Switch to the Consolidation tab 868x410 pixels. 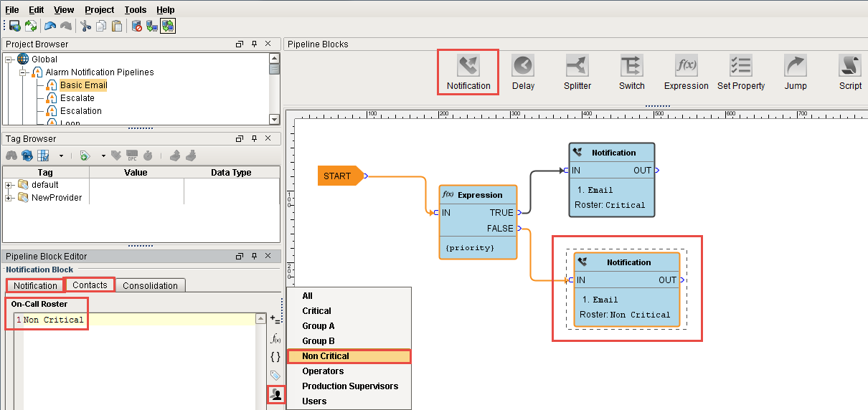150,285
